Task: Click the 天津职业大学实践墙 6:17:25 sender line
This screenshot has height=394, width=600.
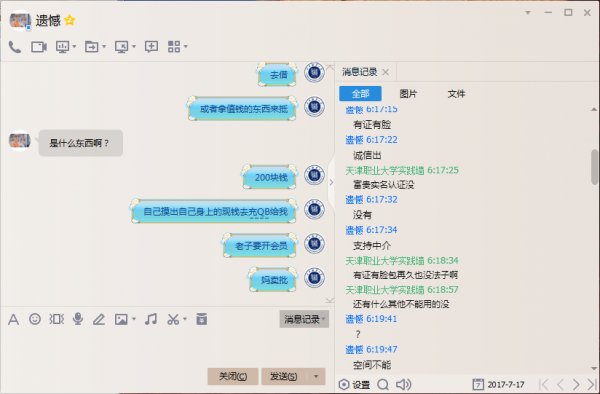Action: tap(402, 170)
